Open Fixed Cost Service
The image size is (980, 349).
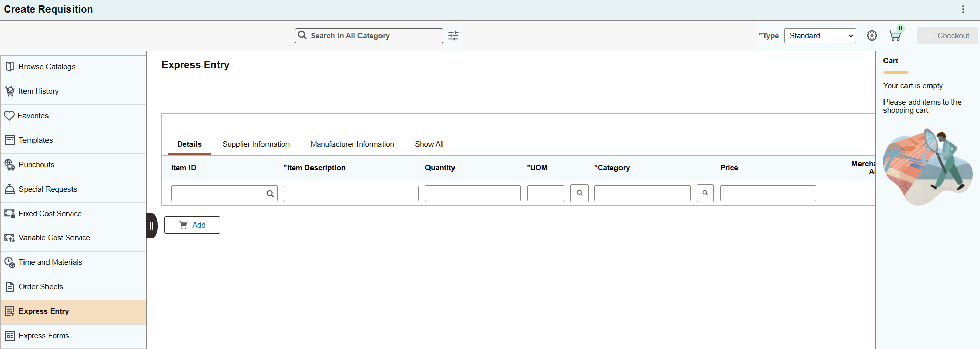73,214
